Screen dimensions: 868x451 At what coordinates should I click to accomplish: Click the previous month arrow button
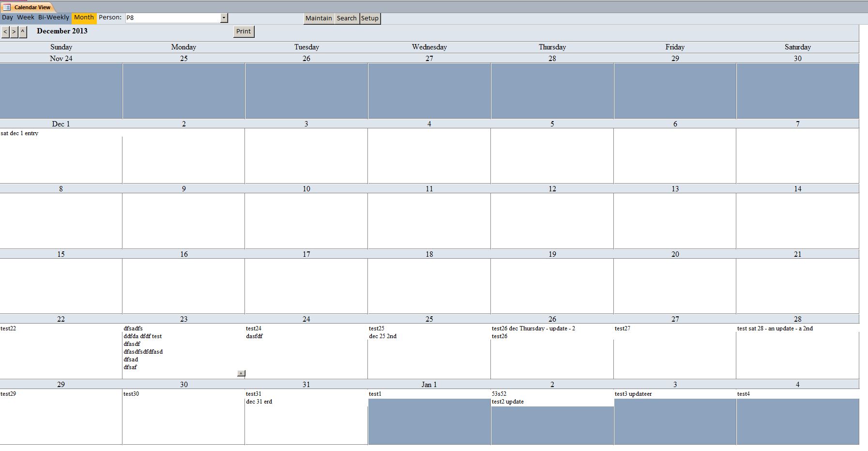click(5, 31)
